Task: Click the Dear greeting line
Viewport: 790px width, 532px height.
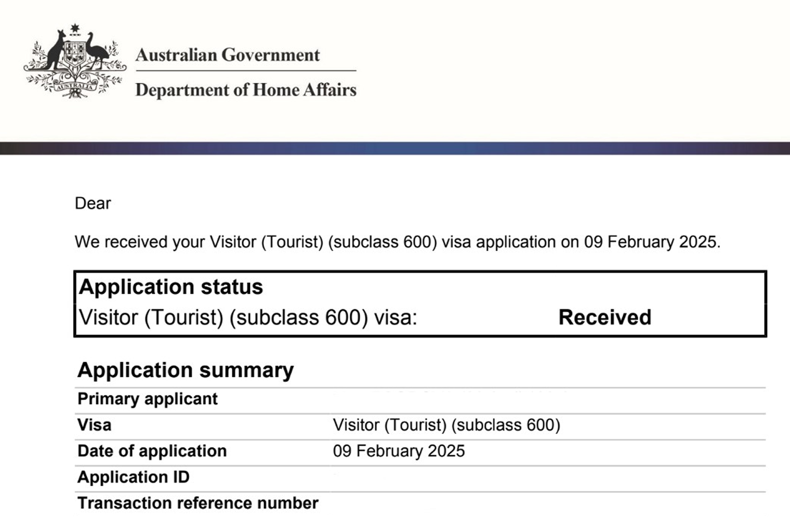Action: 93,203
